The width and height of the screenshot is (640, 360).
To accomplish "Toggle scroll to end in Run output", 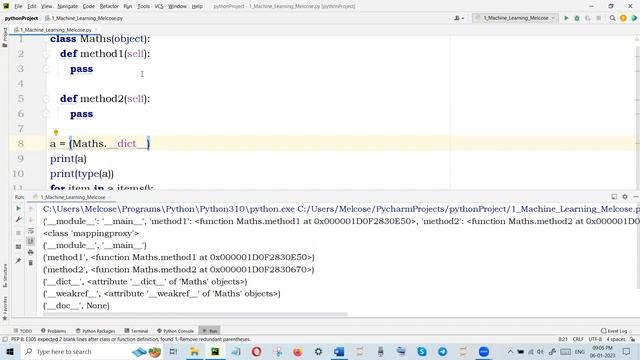I will (31, 242).
